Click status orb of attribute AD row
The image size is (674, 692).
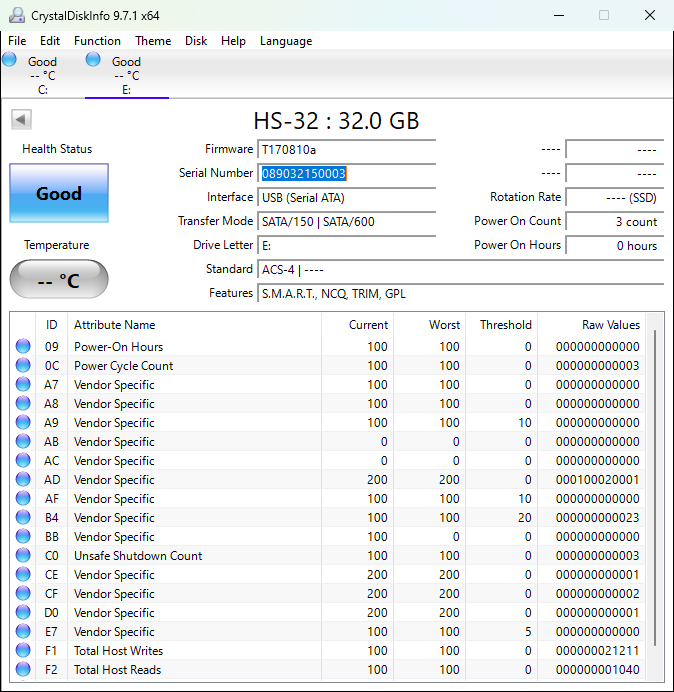[23, 479]
